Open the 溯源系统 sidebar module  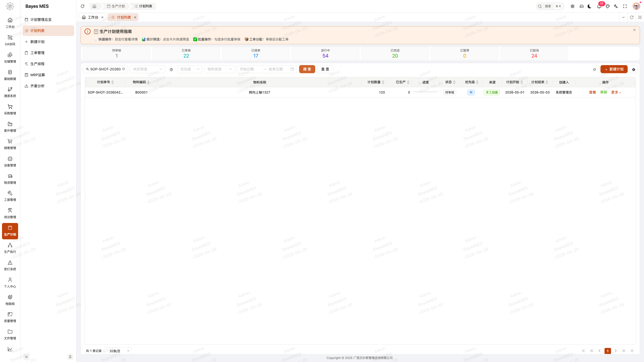(10, 92)
